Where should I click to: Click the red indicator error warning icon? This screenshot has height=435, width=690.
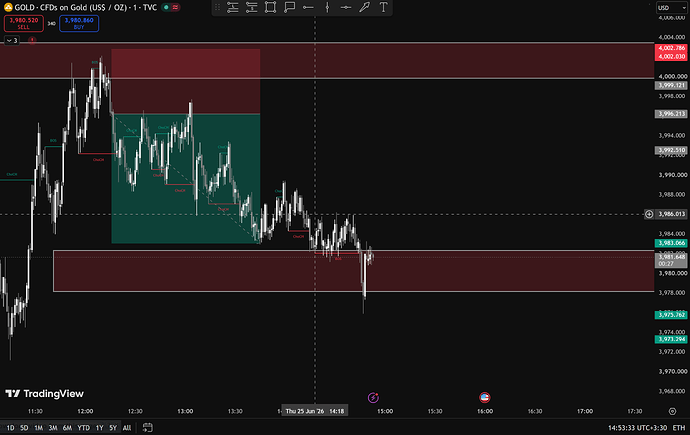click(x=32, y=40)
